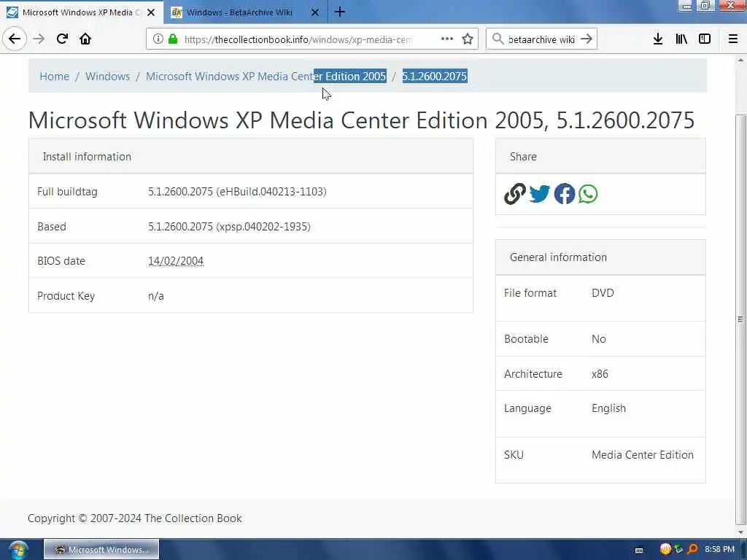The width and height of the screenshot is (747, 560).
Task: Click the scrollbar up arrow
Action: [740, 61]
